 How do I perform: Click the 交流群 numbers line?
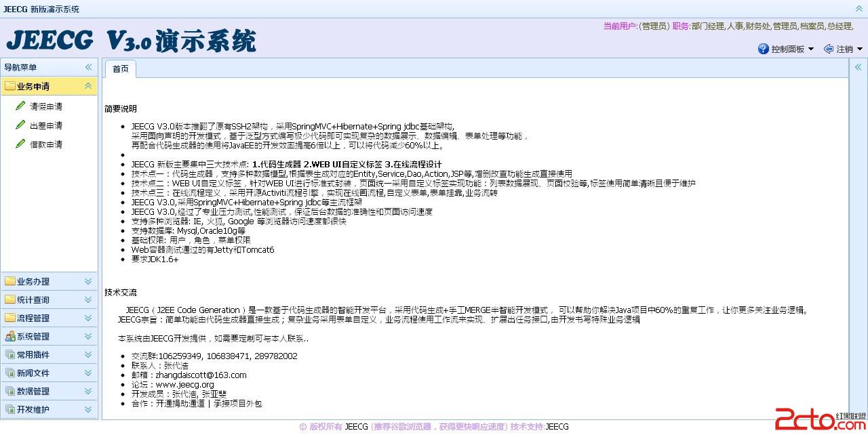point(214,356)
